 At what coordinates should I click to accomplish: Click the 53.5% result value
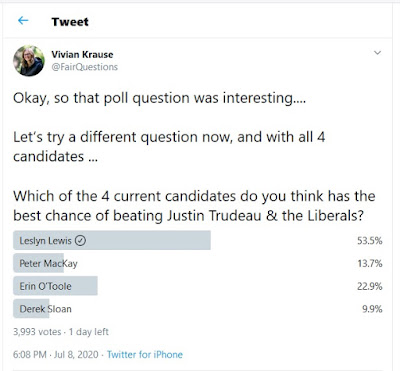coord(370,241)
